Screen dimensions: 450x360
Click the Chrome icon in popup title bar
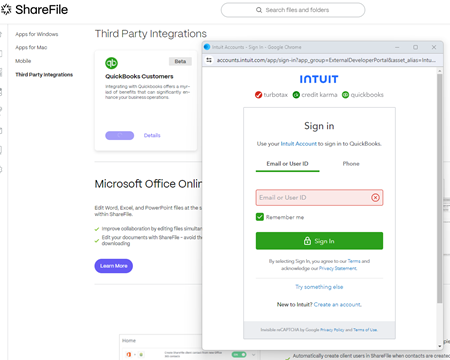pyautogui.click(x=207, y=47)
